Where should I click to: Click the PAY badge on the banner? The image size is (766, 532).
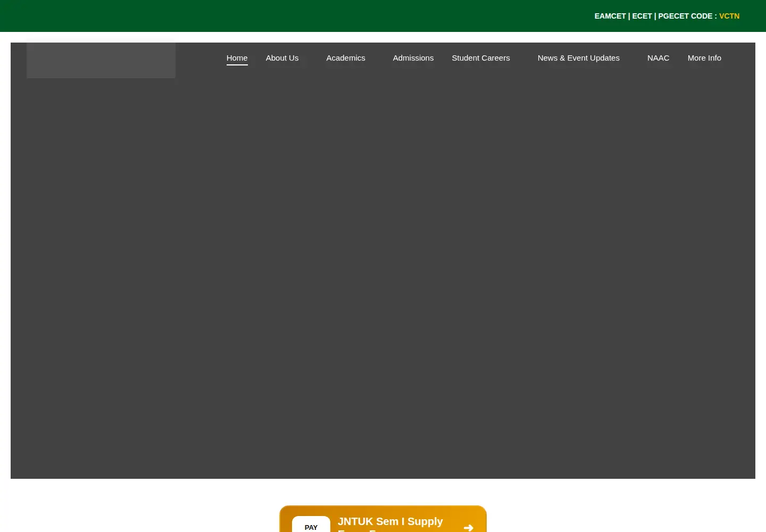tap(311, 525)
